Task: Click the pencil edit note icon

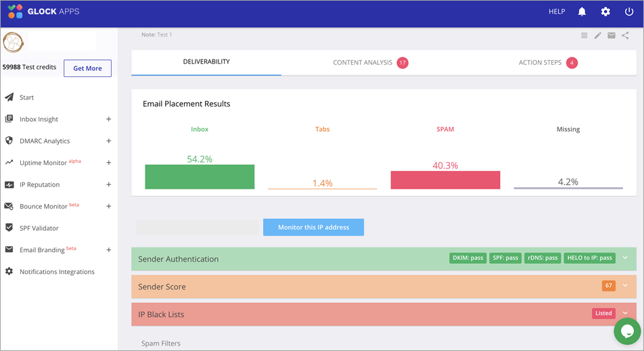Action: [x=598, y=36]
